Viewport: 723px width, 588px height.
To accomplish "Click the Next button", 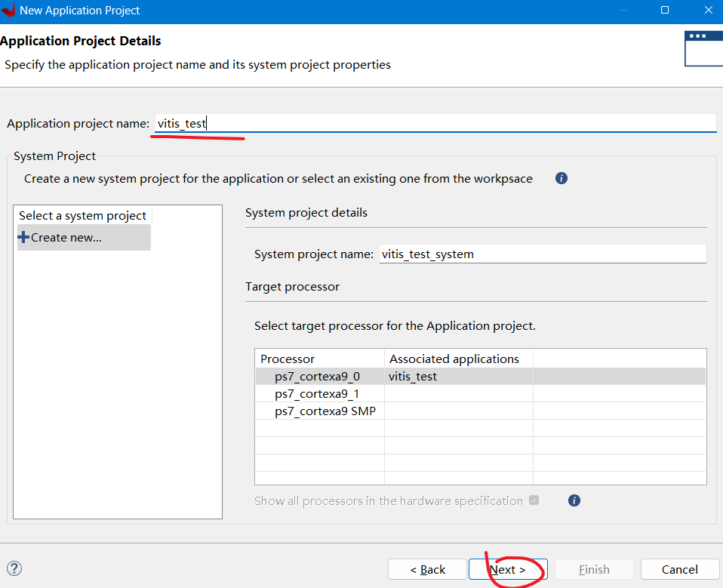I will 508,569.
